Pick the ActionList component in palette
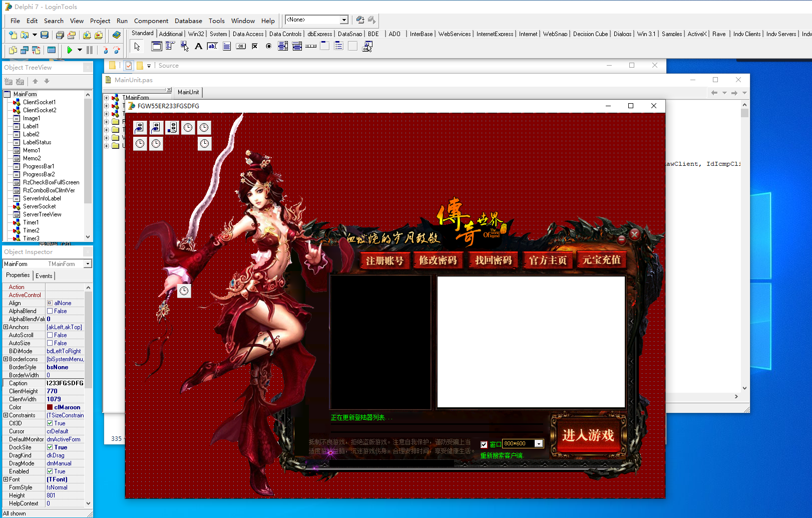812x518 pixels. tap(367, 47)
